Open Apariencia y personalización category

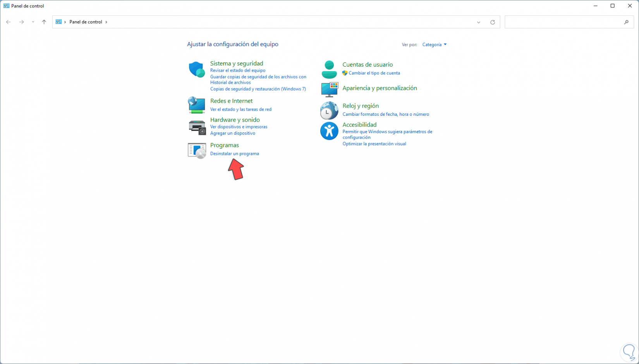[x=380, y=88]
